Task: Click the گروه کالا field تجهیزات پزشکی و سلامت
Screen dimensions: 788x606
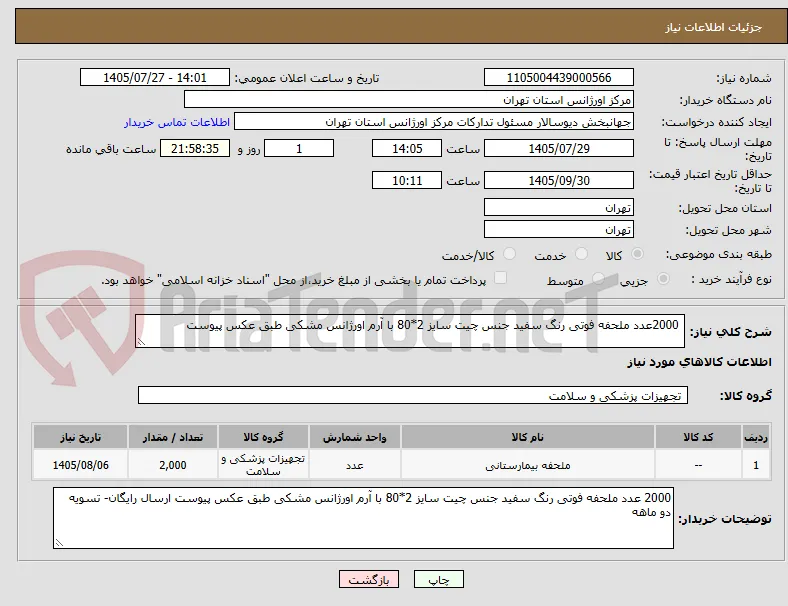Action: click(413, 395)
